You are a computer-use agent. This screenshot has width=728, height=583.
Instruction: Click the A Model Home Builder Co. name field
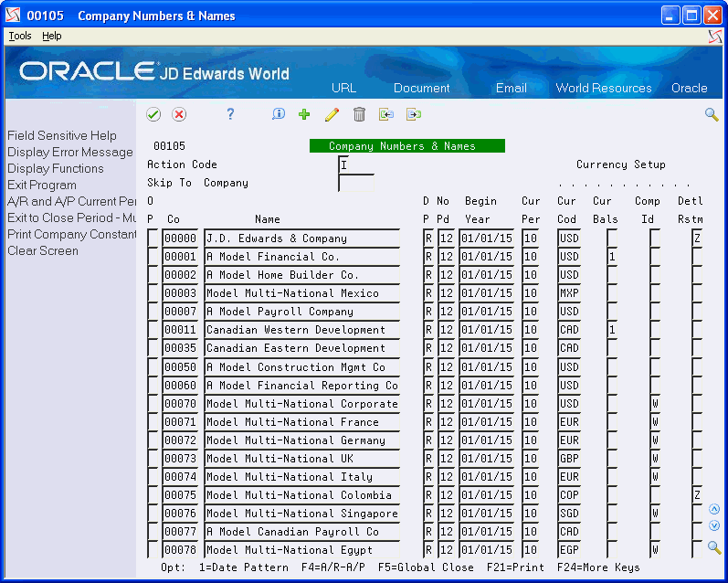click(x=302, y=275)
